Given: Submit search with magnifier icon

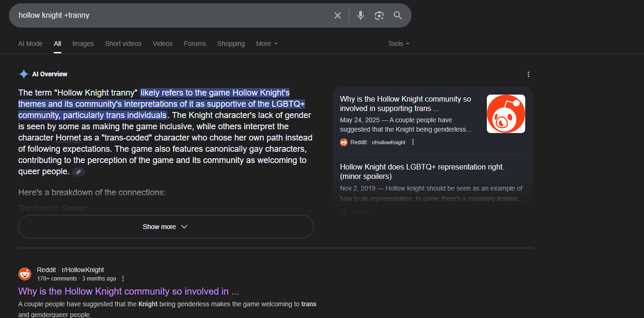Looking at the screenshot, I should [398, 15].
